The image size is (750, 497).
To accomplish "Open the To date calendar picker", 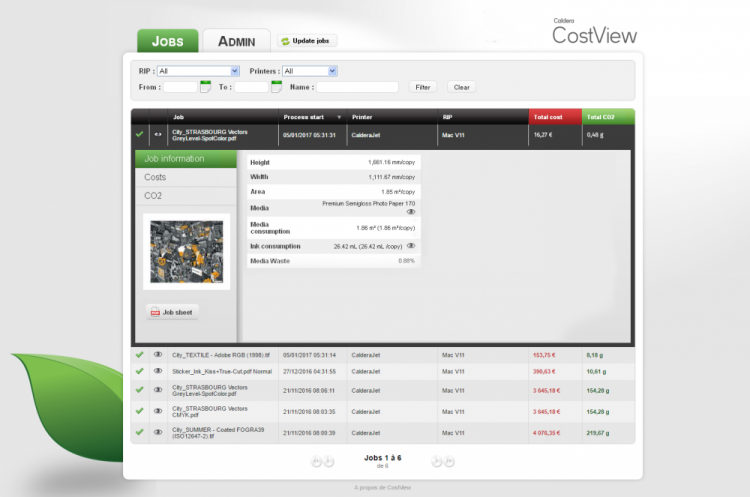I will click(277, 87).
